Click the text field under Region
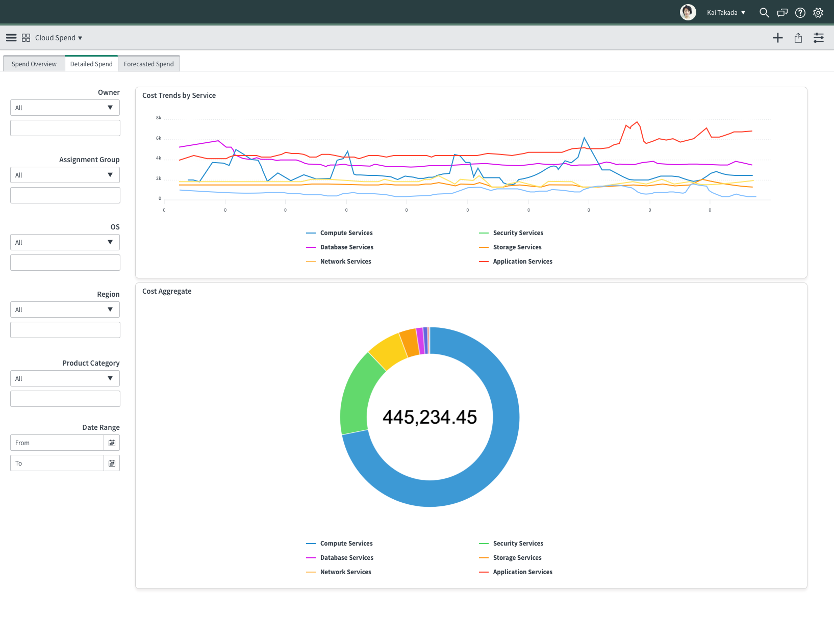 [65, 330]
